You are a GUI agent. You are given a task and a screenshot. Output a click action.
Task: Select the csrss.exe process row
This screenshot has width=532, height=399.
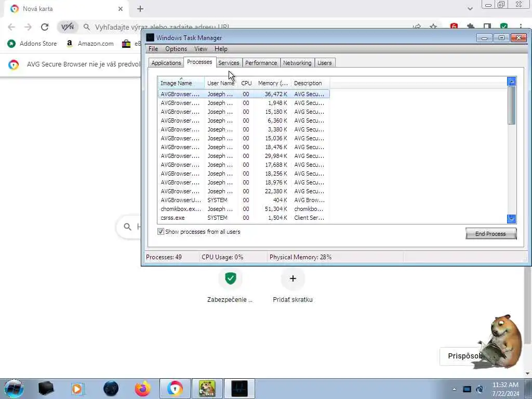(x=244, y=218)
